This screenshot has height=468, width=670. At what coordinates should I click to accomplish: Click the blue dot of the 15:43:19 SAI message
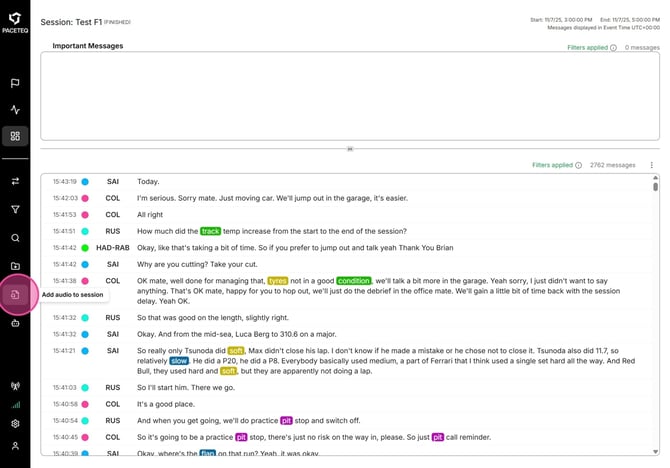(85, 182)
